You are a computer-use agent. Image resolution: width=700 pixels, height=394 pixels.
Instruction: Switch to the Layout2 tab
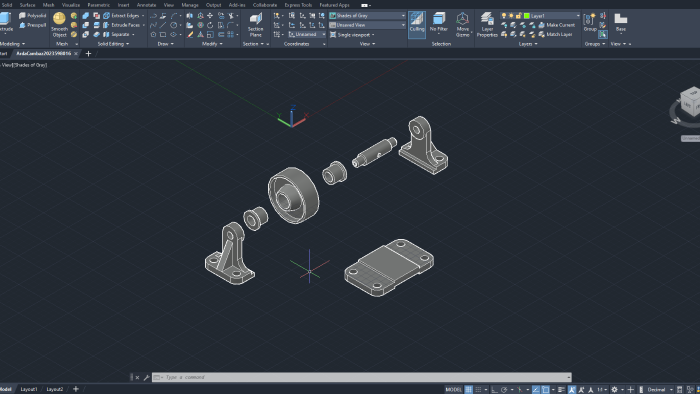pos(54,389)
